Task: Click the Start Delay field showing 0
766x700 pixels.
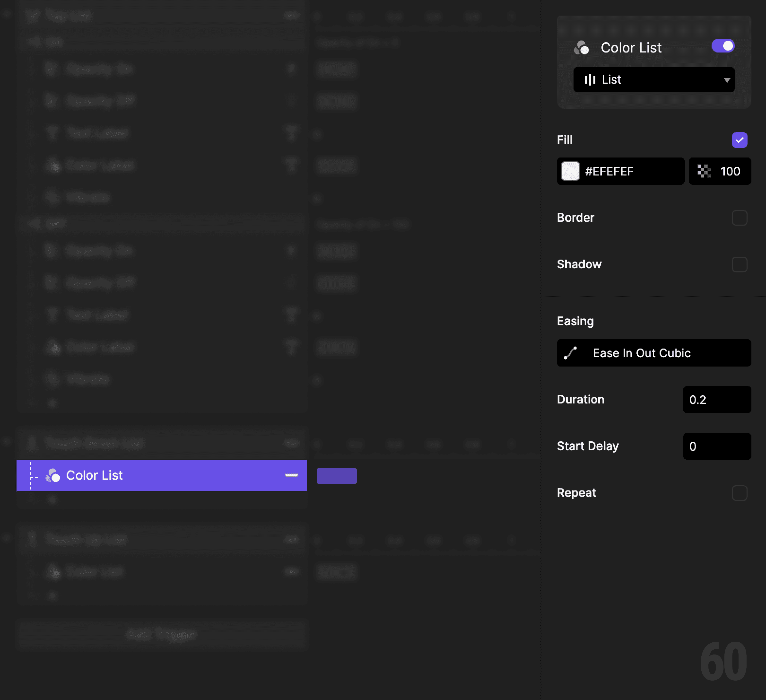Action: click(717, 446)
